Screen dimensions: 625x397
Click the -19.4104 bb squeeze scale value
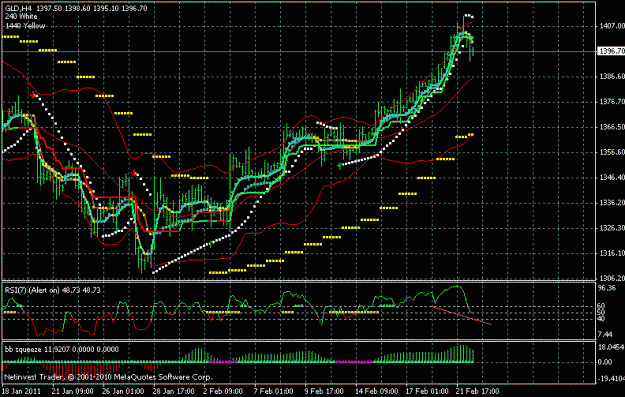(x=611, y=378)
